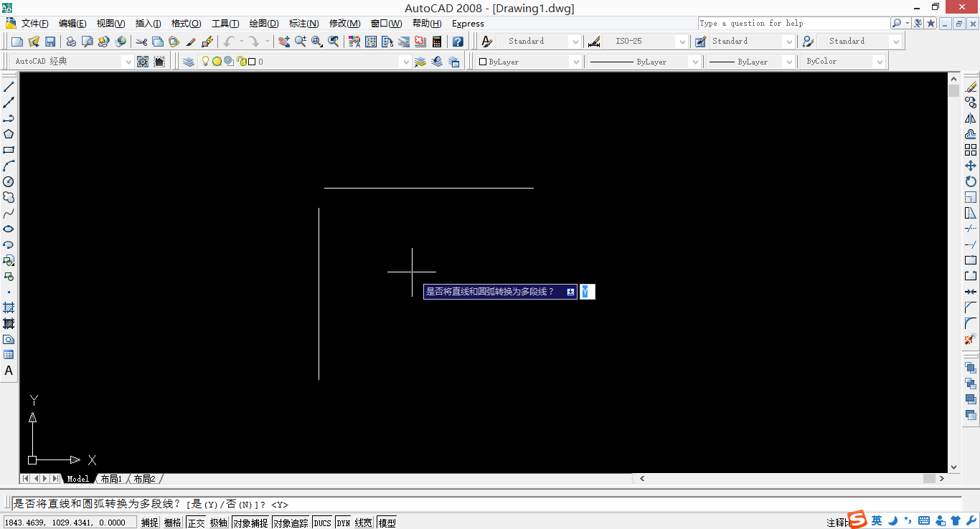Open the Hatch tool
The width and height of the screenshot is (980, 529).
coord(9,308)
